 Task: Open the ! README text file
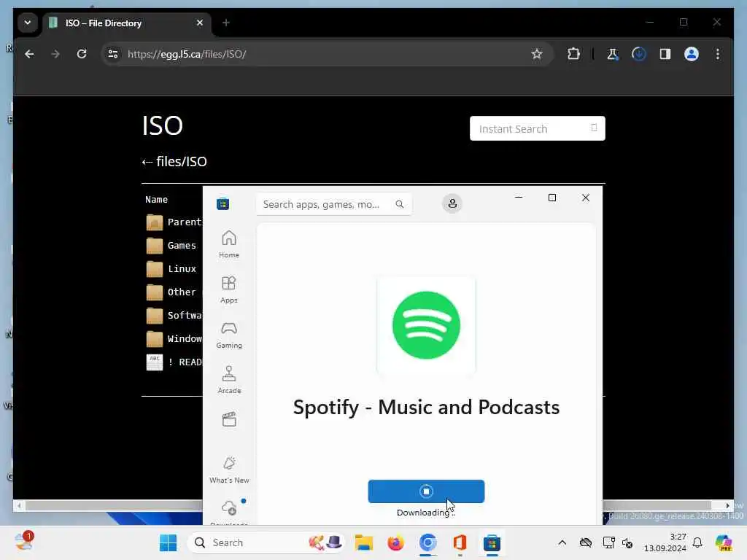coord(174,362)
